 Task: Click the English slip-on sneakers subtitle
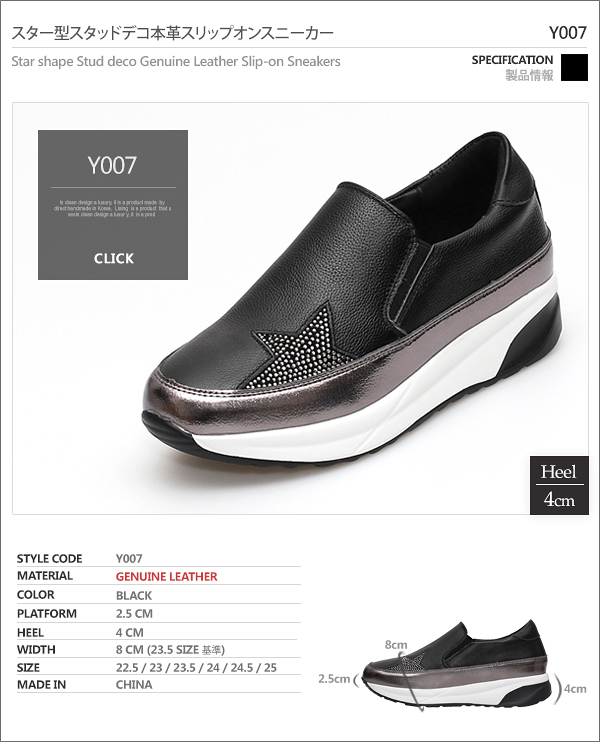coord(176,62)
